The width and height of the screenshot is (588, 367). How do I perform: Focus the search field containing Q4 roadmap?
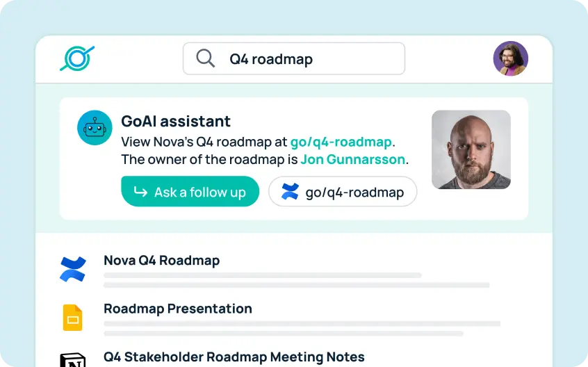pyautogui.click(x=294, y=58)
